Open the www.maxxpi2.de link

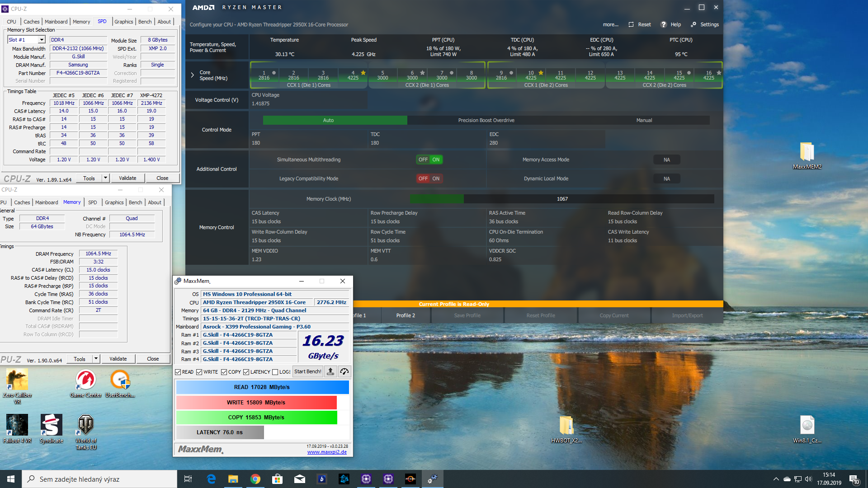[x=327, y=452]
